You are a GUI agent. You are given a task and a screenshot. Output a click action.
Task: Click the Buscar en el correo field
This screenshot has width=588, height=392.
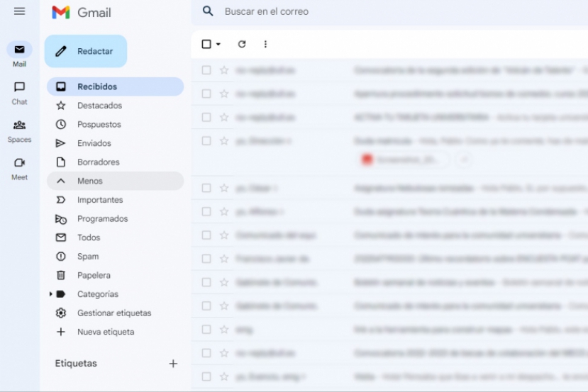(x=355, y=11)
